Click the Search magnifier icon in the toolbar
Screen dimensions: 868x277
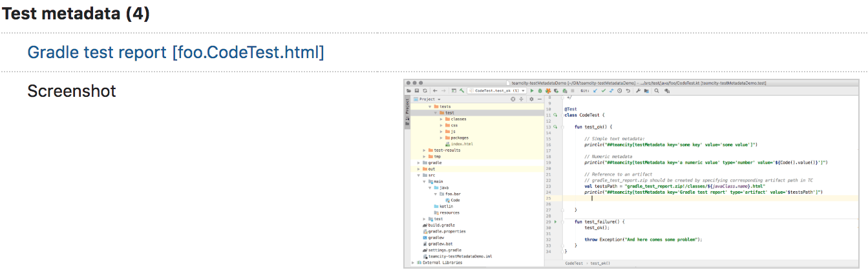point(656,91)
